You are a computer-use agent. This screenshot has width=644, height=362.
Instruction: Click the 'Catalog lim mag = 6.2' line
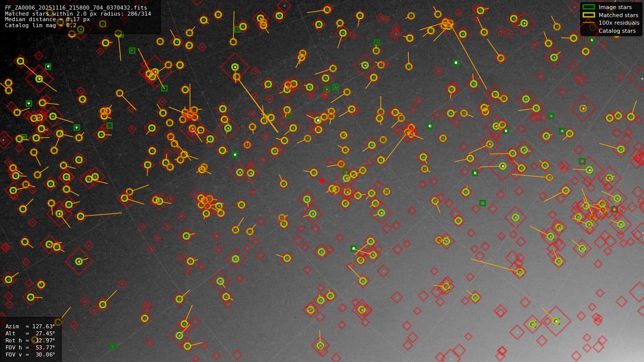[x=41, y=26]
